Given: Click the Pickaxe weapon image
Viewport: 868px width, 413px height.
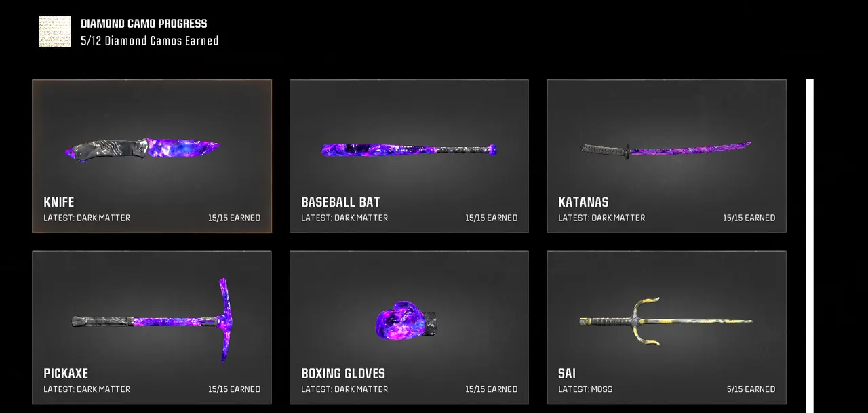Looking at the screenshot, I should click(152, 320).
